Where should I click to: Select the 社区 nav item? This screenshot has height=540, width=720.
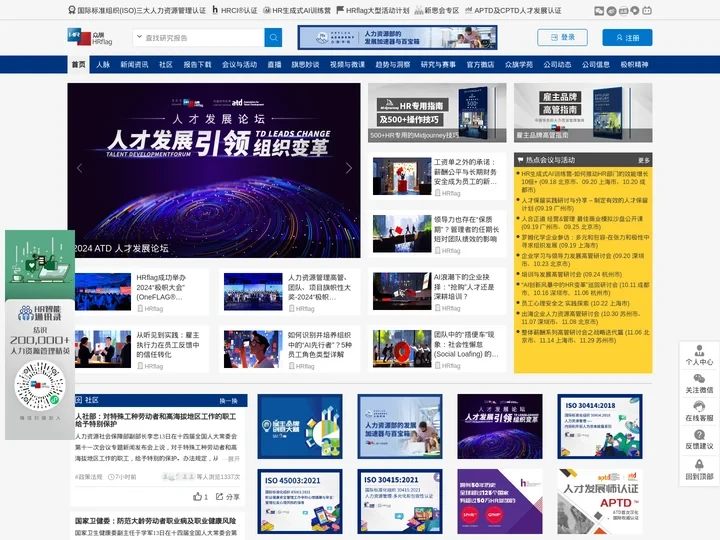coord(166,65)
